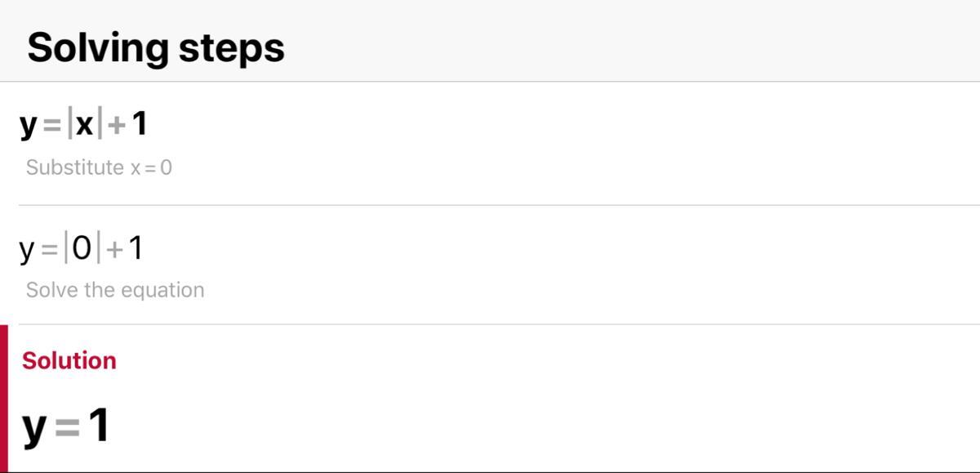
Task: Select the bold y in the final solution
Action: point(35,428)
